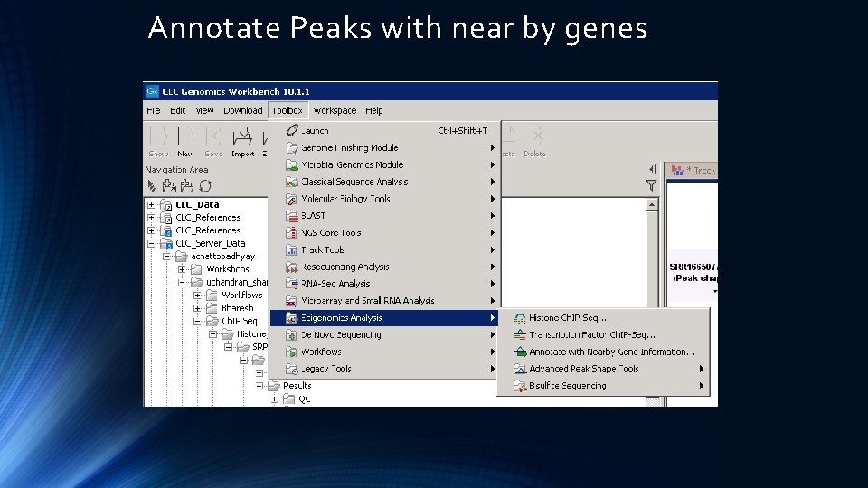Click the CLC Genomics Workbench title bar icon
This screenshot has height=488, width=868.
point(152,91)
